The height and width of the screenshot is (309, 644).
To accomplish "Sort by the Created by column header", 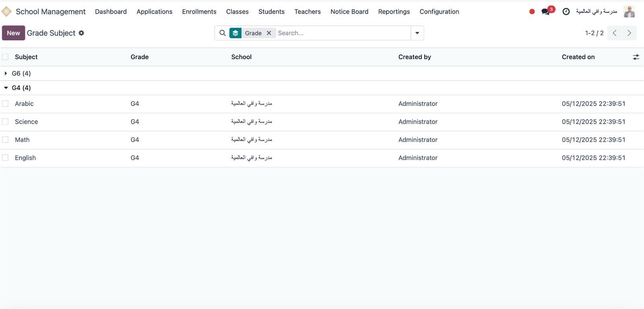I will (415, 57).
